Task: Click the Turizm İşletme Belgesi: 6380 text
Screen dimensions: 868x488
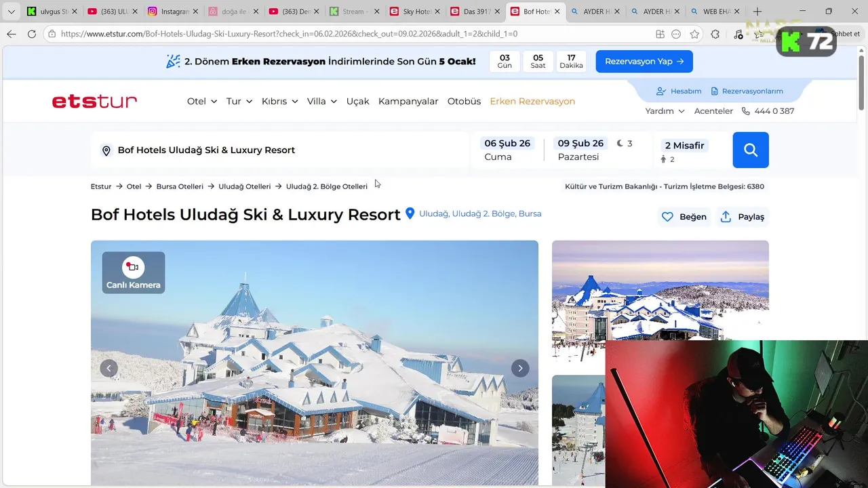Action: 714,186
